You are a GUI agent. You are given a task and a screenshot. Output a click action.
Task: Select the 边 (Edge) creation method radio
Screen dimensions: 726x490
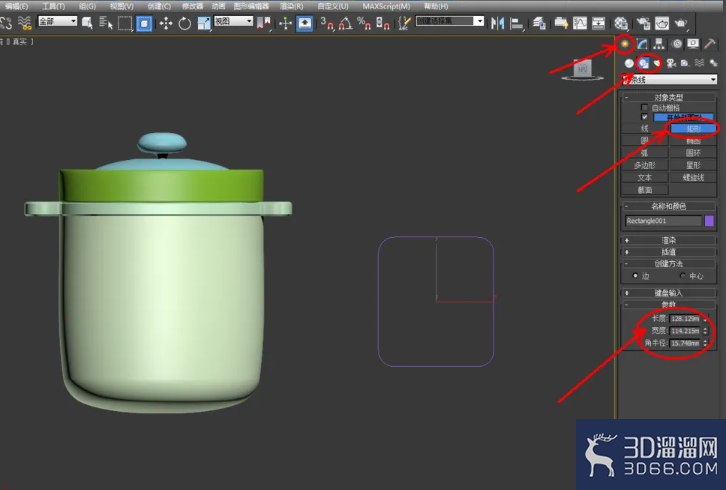click(635, 276)
